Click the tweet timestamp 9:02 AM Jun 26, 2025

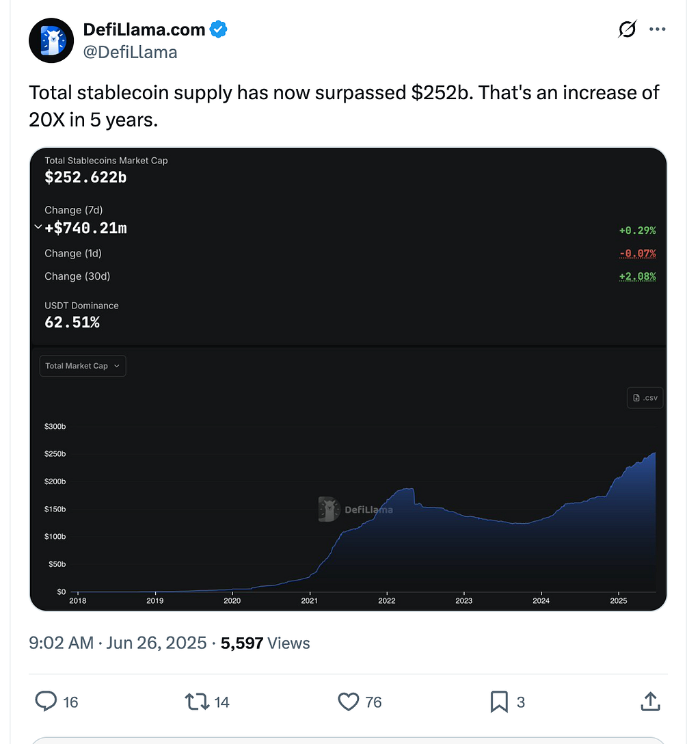coord(118,643)
